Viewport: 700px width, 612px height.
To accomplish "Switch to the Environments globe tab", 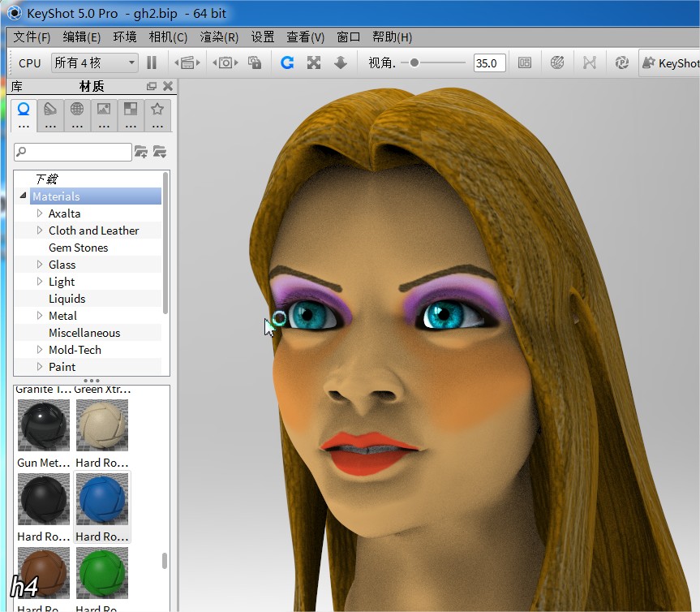I will (77, 114).
